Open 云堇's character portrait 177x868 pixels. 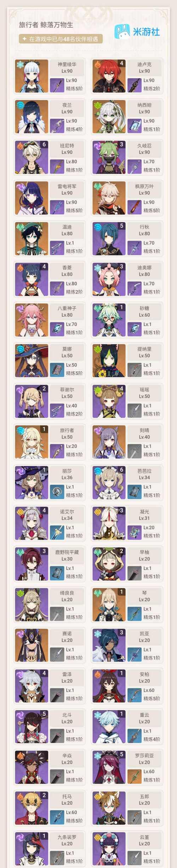(x=109, y=849)
